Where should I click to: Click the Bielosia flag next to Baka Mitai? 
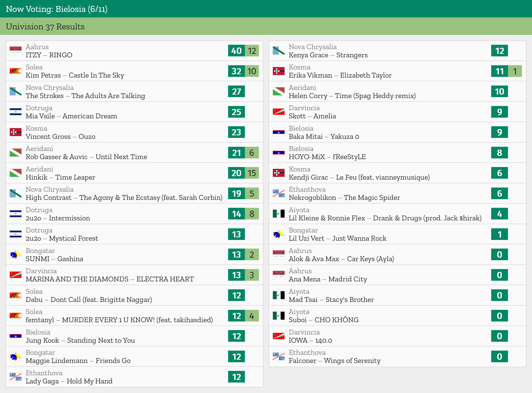[x=279, y=132]
